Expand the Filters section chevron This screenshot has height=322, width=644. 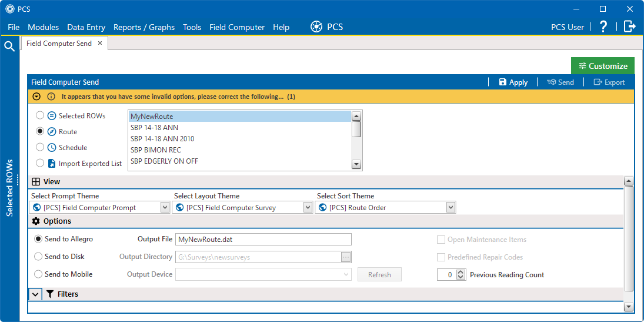point(36,294)
